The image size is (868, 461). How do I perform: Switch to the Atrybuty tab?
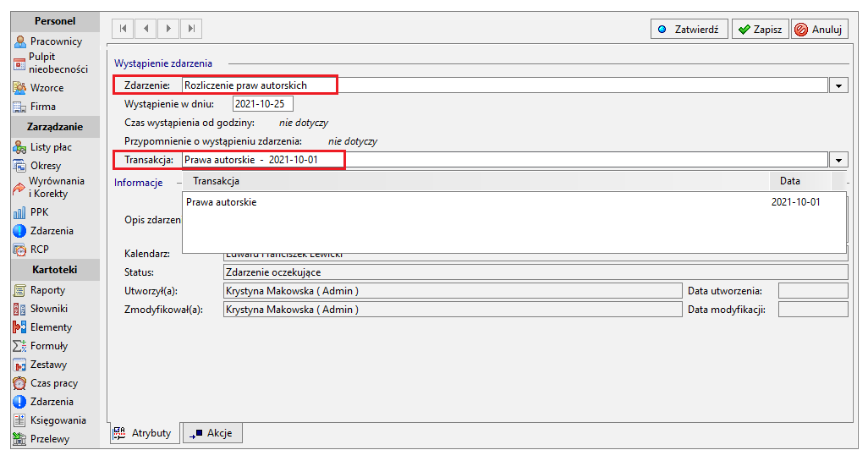click(x=146, y=433)
